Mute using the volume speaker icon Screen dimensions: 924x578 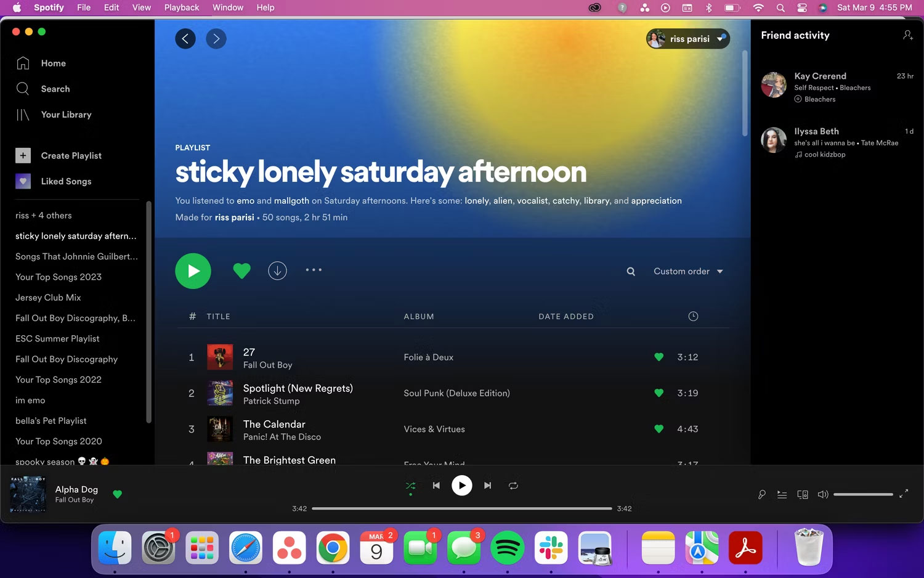click(823, 494)
